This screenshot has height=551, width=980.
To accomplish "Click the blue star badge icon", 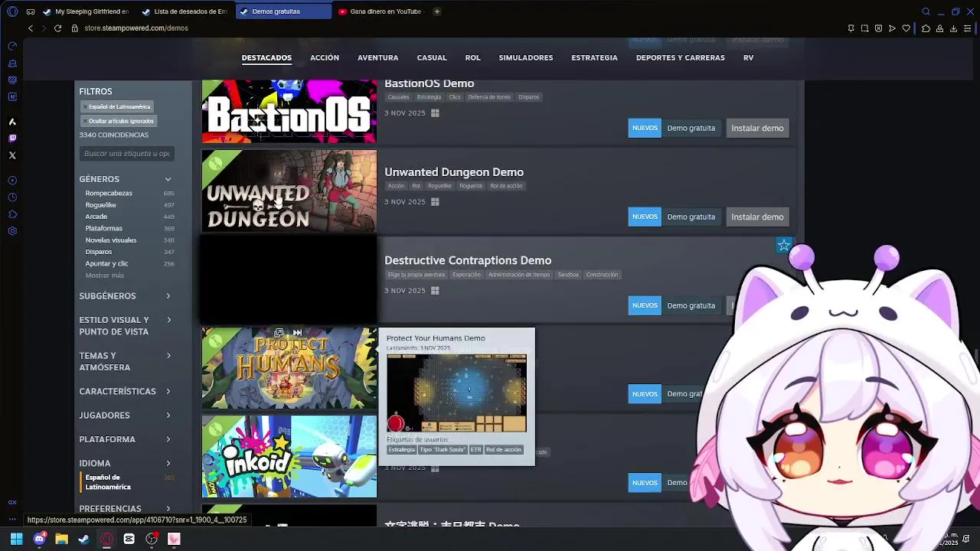I will click(784, 245).
